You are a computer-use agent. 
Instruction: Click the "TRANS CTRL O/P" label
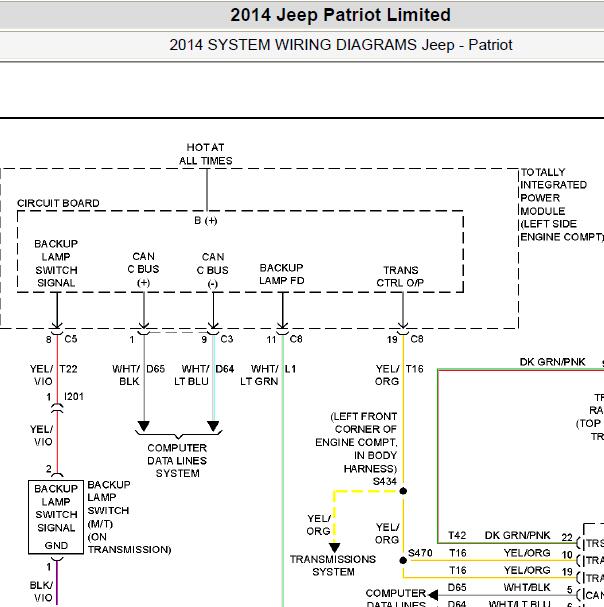tap(400, 276)
